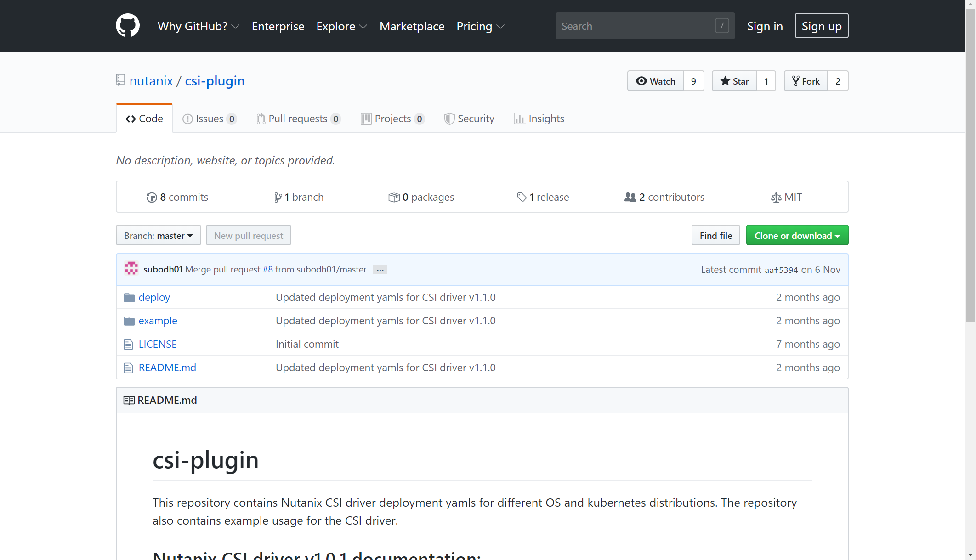Click the Star button

(734, 81)
